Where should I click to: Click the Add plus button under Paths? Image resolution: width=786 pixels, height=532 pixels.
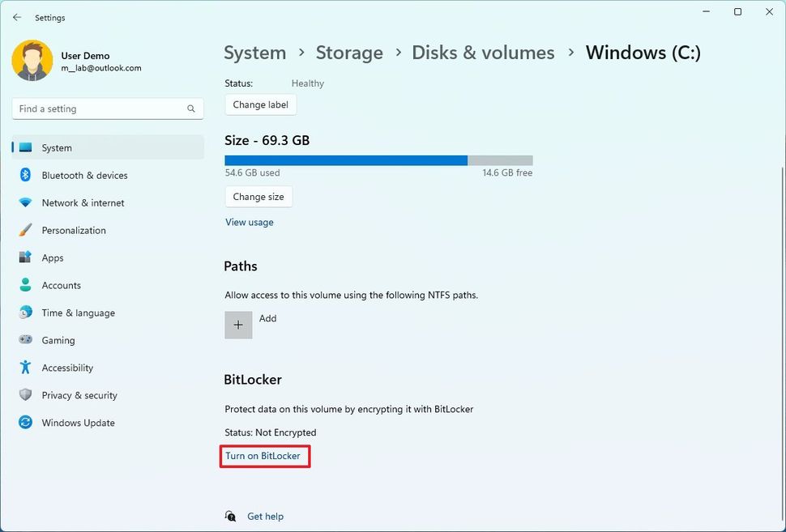pyautogui.click(x=238, y=324)
